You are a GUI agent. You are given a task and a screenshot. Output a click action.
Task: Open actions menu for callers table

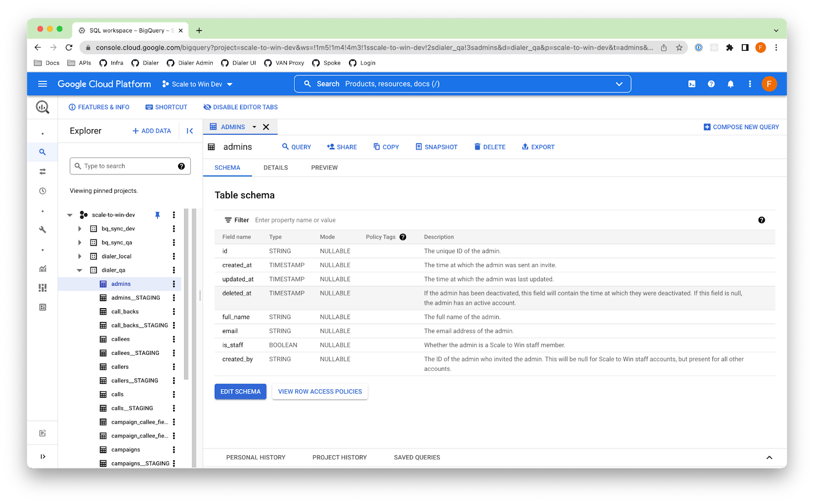[174, 367]
